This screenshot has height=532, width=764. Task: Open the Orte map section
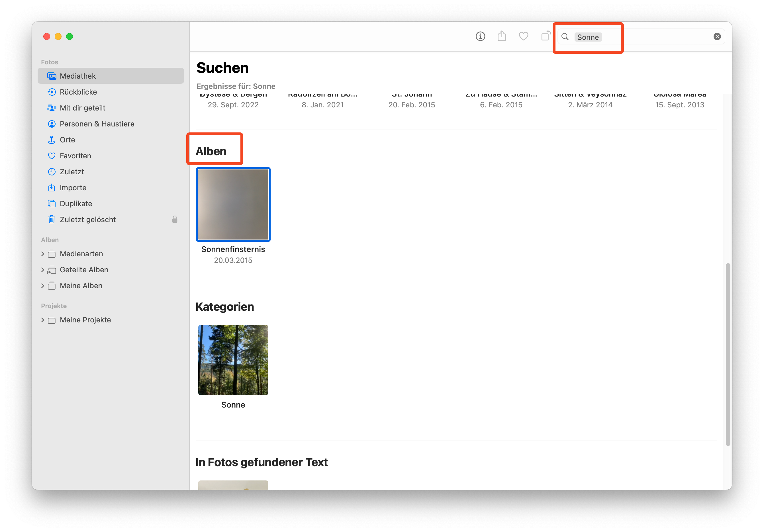[67, 140]
